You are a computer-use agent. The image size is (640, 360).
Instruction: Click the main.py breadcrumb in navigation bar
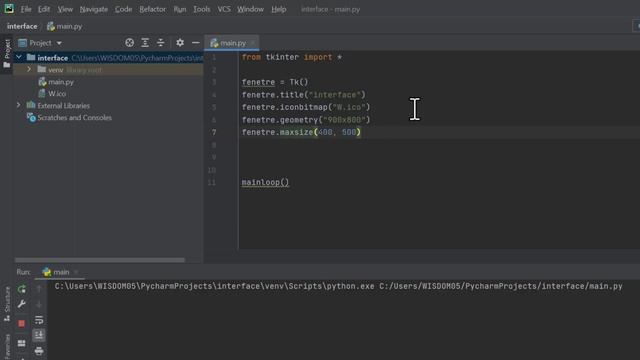coord(64,26)
